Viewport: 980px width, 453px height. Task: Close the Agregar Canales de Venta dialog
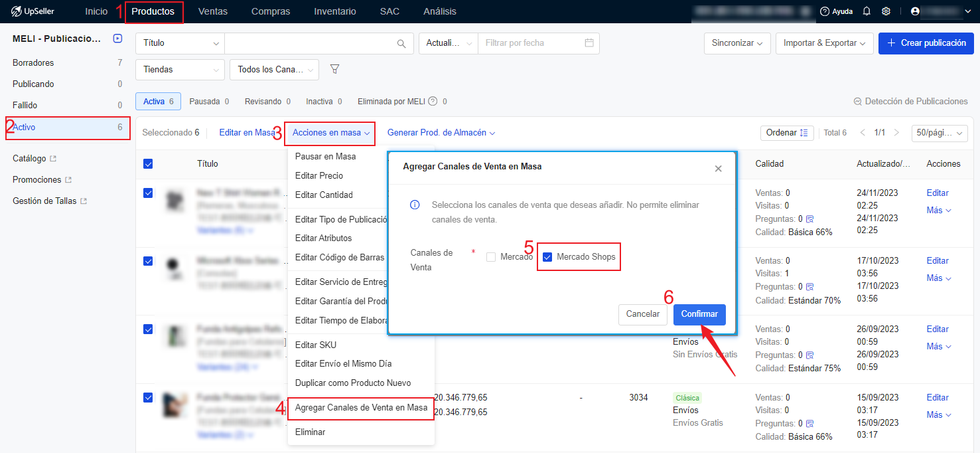coord(718,169)
